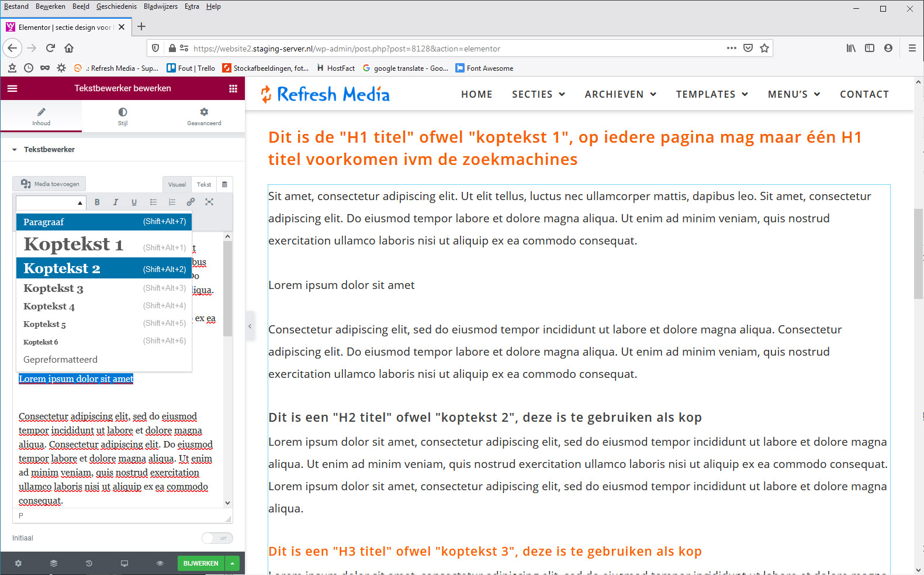Open the Elementor widgets grid panel

(233, 89)
